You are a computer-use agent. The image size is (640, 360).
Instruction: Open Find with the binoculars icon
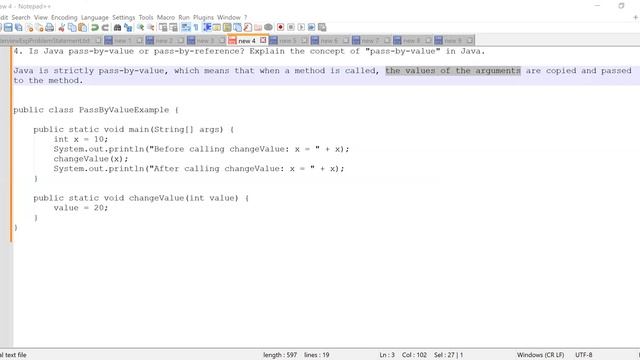[x=118, y=27]
